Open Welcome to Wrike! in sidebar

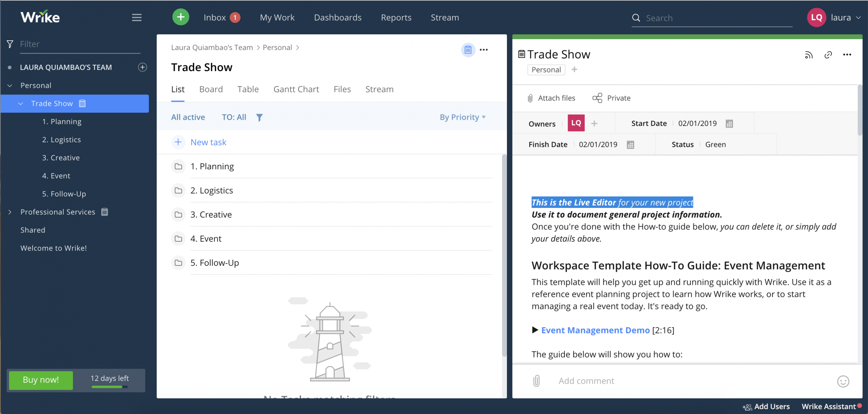point(53,248)
